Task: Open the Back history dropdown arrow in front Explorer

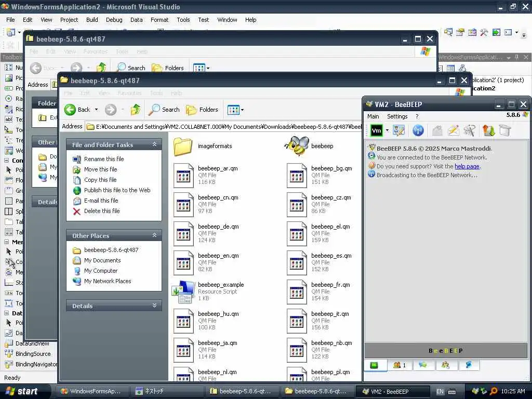Action: (96, 110)
